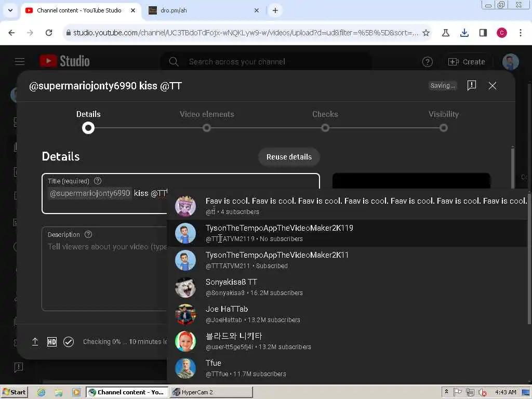Open the Windows Start button

tap(14, 392)
